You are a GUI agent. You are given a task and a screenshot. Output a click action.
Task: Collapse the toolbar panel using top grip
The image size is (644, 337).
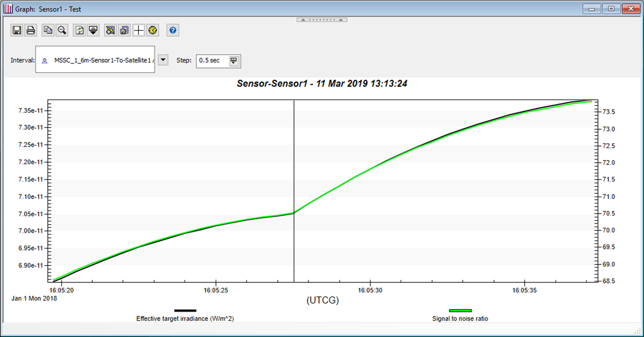click(x=322, y=20)
